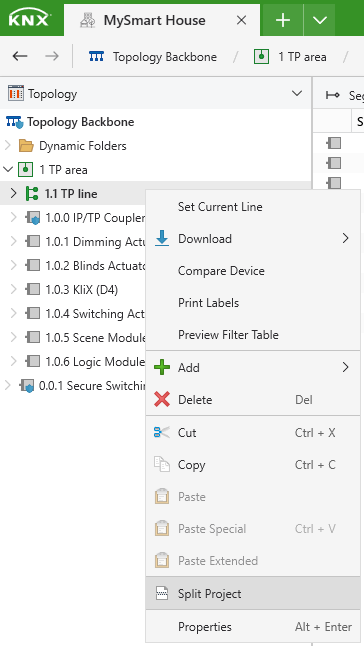This screenshot has width=364, height=646.
Task: Collapse the 1 TP area tree node
Action: pos(7,169)
